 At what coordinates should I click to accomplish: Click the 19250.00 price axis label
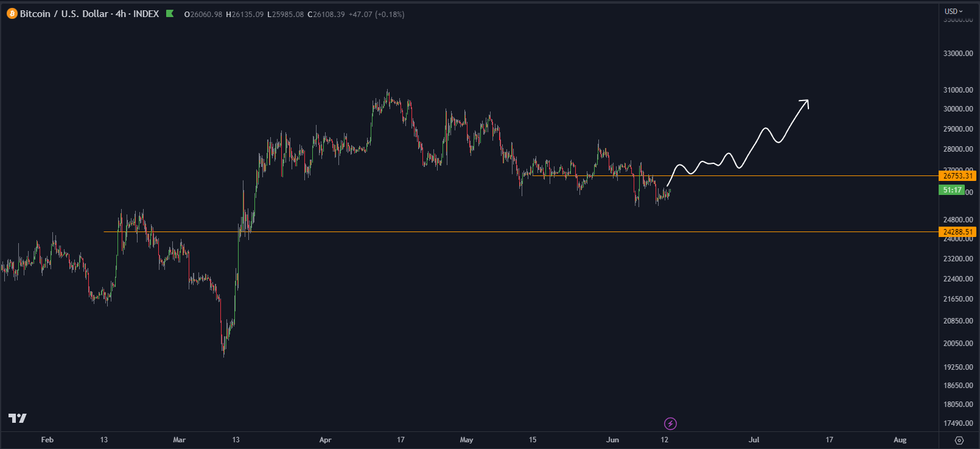pyautogui.click(x=958, y=367)
